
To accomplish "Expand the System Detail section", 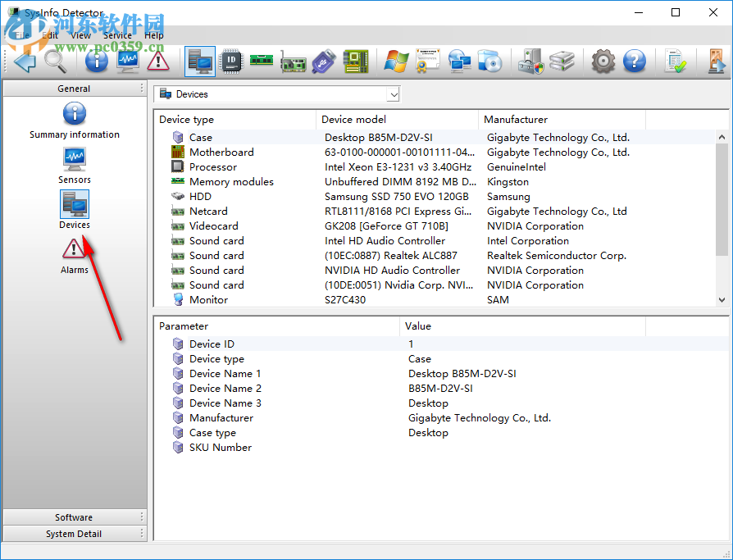I will 74,534.
